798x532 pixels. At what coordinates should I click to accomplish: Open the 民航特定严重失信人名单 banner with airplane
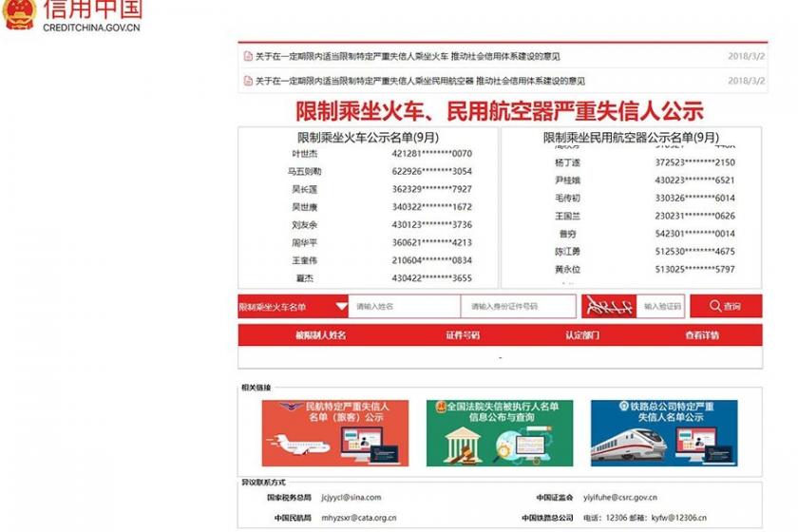334,433
